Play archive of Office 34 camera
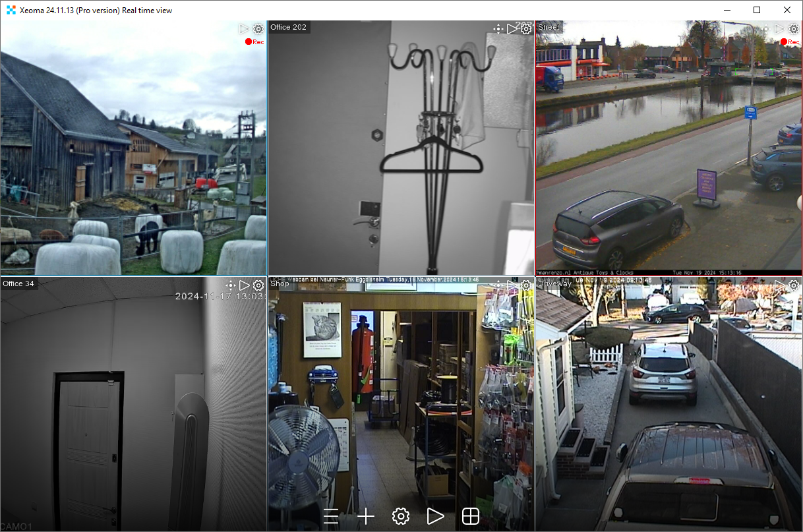 [245, 285]
